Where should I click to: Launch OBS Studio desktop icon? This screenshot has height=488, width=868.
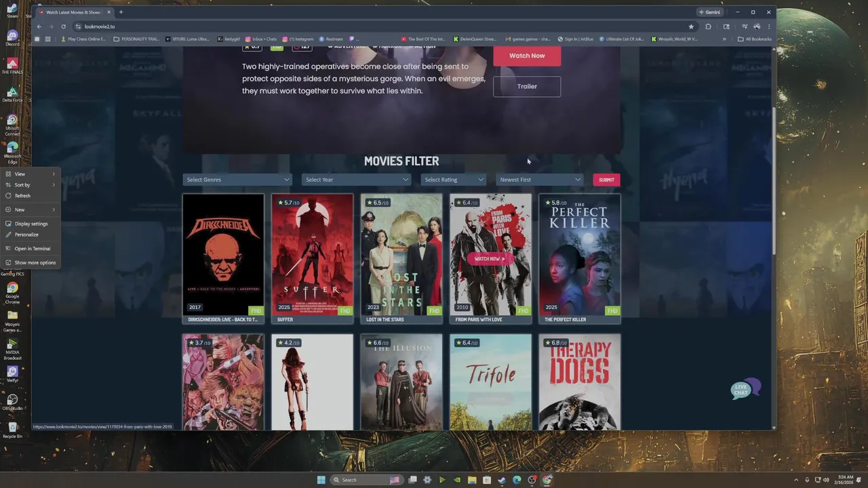(12, 403)
